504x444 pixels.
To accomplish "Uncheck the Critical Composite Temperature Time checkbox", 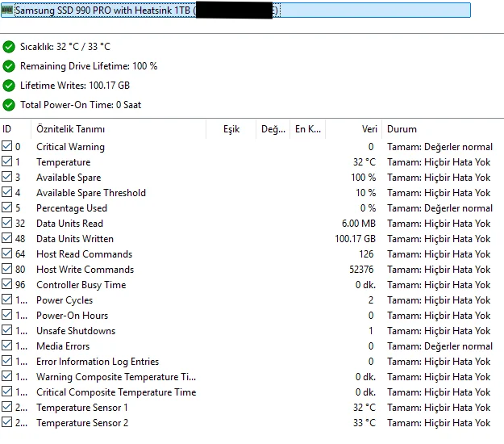I will tap(6, 392).
